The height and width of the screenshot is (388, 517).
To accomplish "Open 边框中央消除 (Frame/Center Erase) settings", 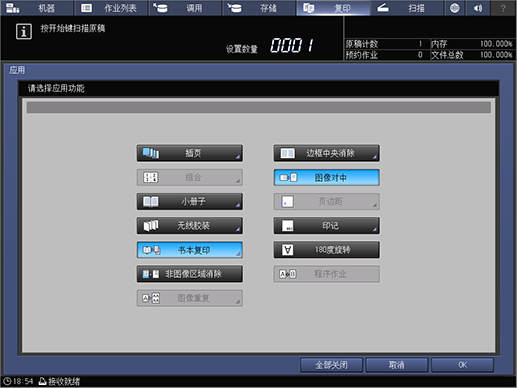I will tap(327, 153).
